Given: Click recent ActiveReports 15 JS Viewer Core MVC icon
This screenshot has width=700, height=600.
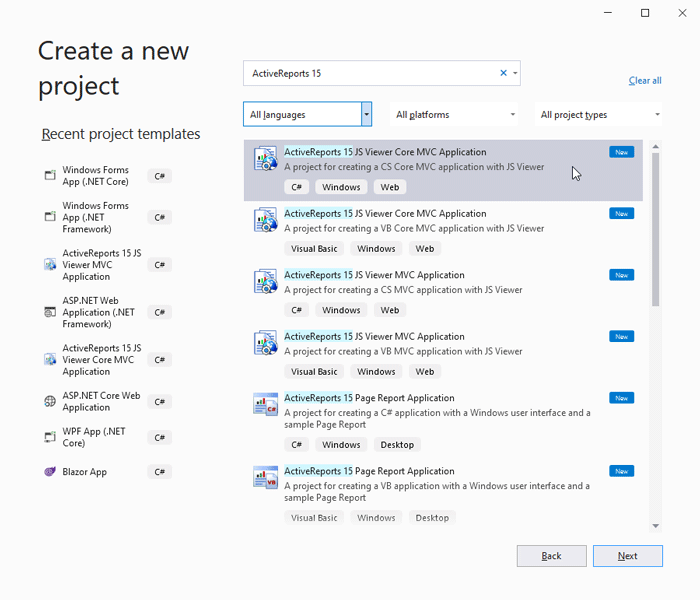Looking at the screenshot, I should click(x=50, y=359).
